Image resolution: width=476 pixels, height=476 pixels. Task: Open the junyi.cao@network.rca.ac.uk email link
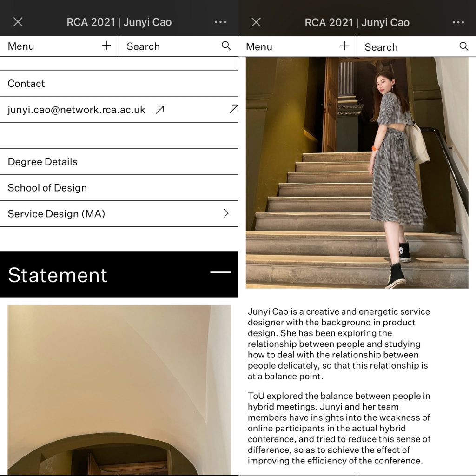(77, 110)
